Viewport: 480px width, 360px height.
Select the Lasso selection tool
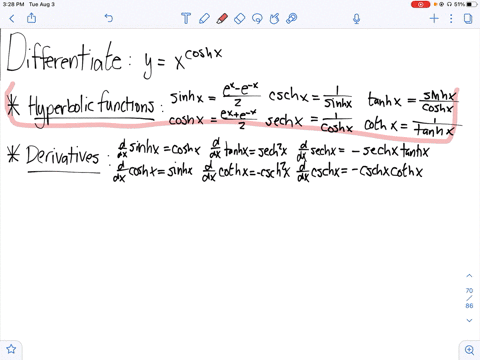pyautogui.click(x=257, y=18)
